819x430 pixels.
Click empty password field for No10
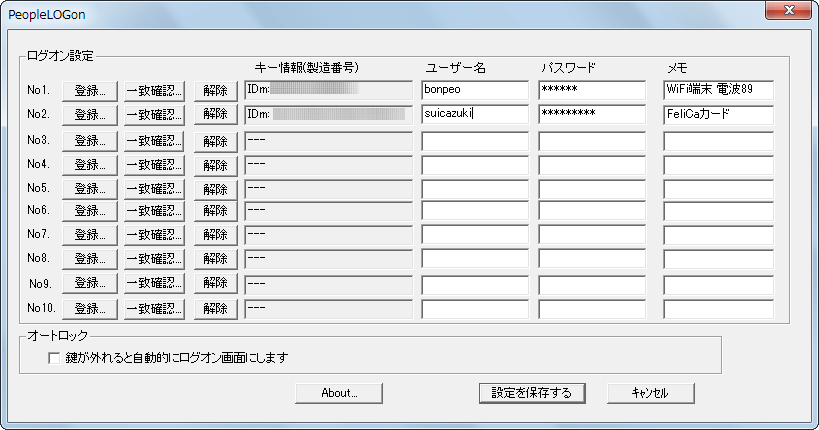[592, 309]
